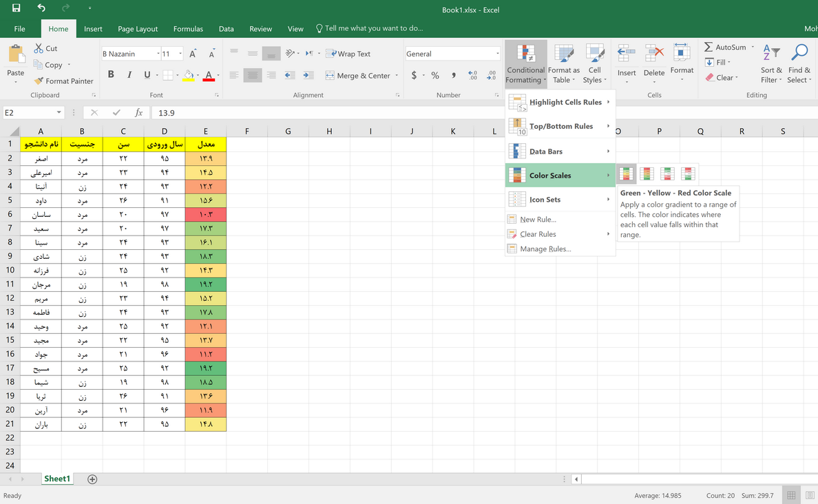Select the Format Painter tool

pyautogui.click(x=63, y=81)
